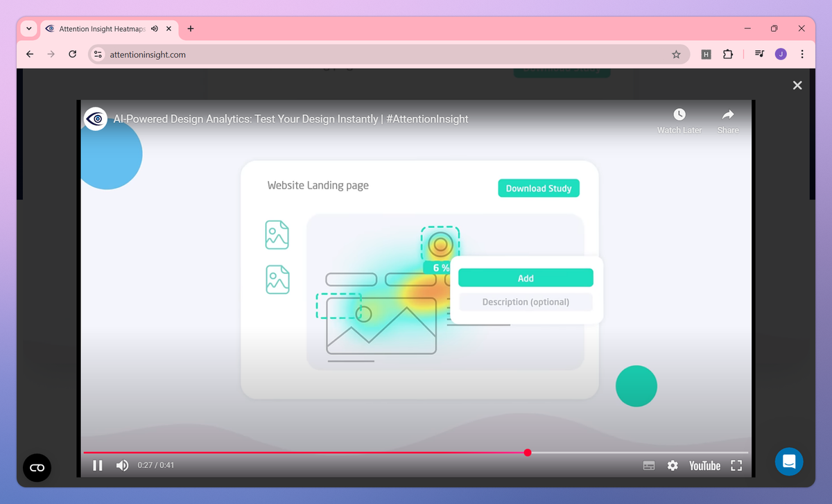The width and height of the screenshot is (832, 504).
Task: Open the video settings gear
Action: coord(673,465)
